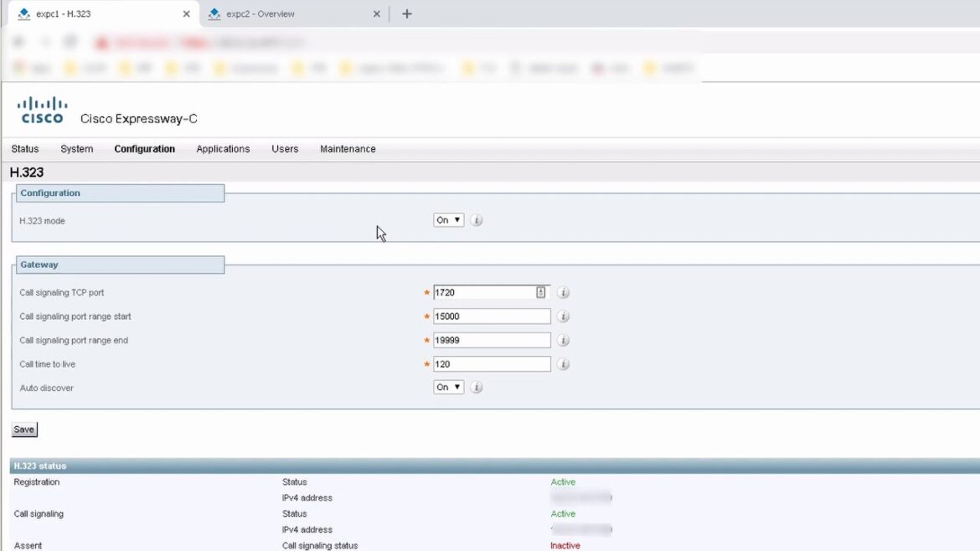Open the Maintenance menu
The width and height of the screenshot is (980, 551).
point(348,149)
